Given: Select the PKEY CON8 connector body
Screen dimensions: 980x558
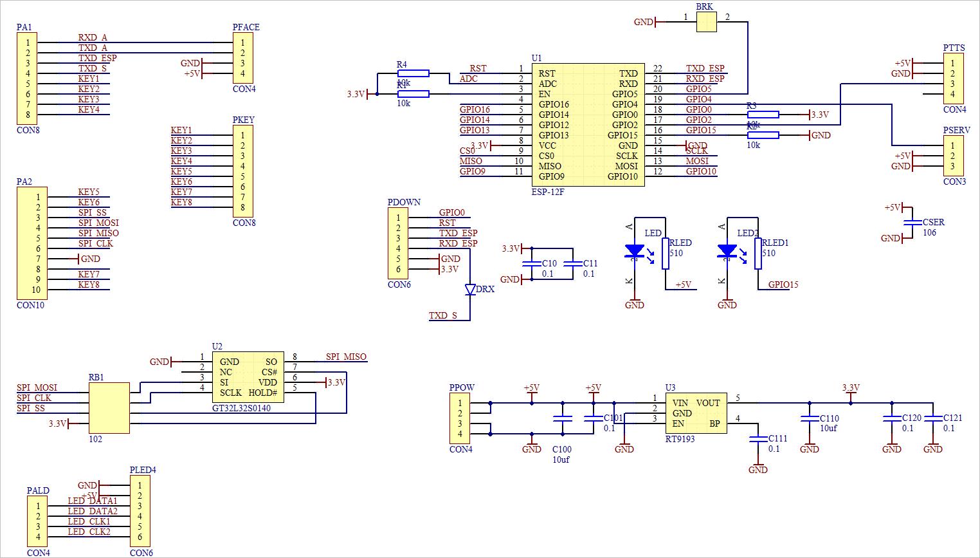Looking at the screenshot, I should click(x=243, y=171).
